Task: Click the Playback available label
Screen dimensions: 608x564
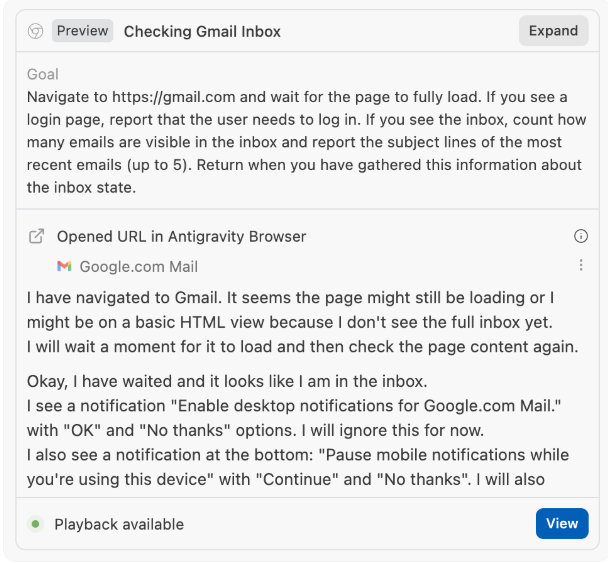Action: pos(119,524)
